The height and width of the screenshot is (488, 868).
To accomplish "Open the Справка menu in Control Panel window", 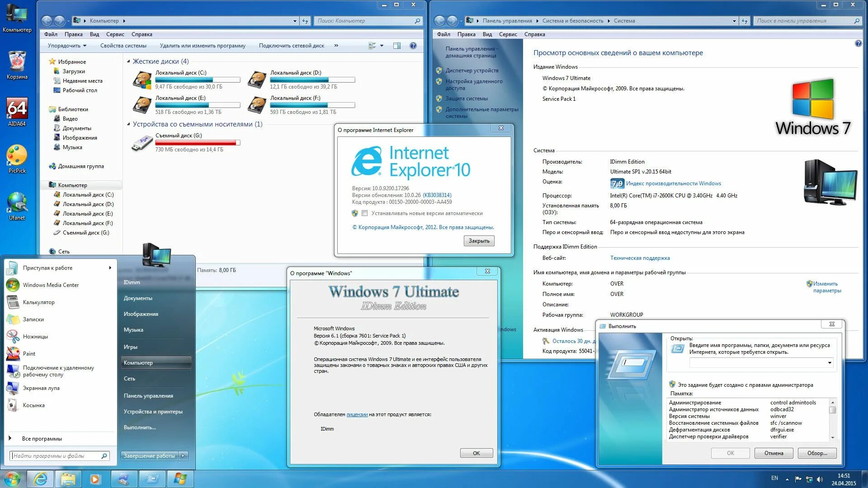I will click(534, 34).
